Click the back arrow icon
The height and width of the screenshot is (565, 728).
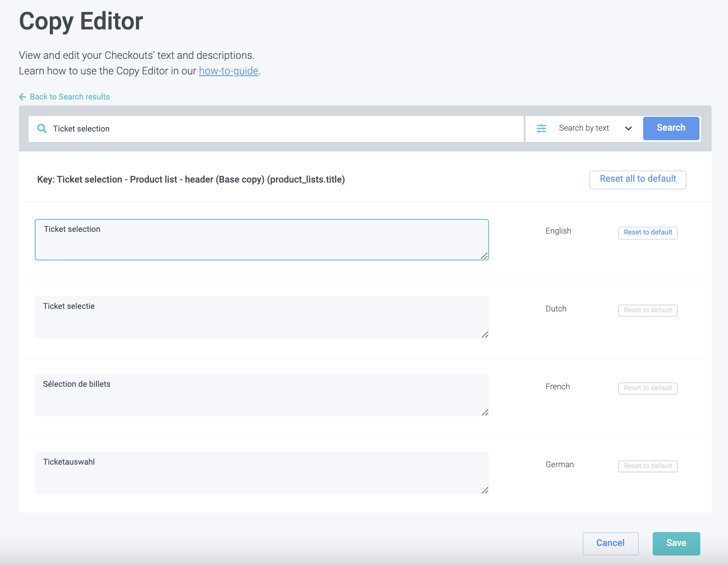tap(23, 97)
